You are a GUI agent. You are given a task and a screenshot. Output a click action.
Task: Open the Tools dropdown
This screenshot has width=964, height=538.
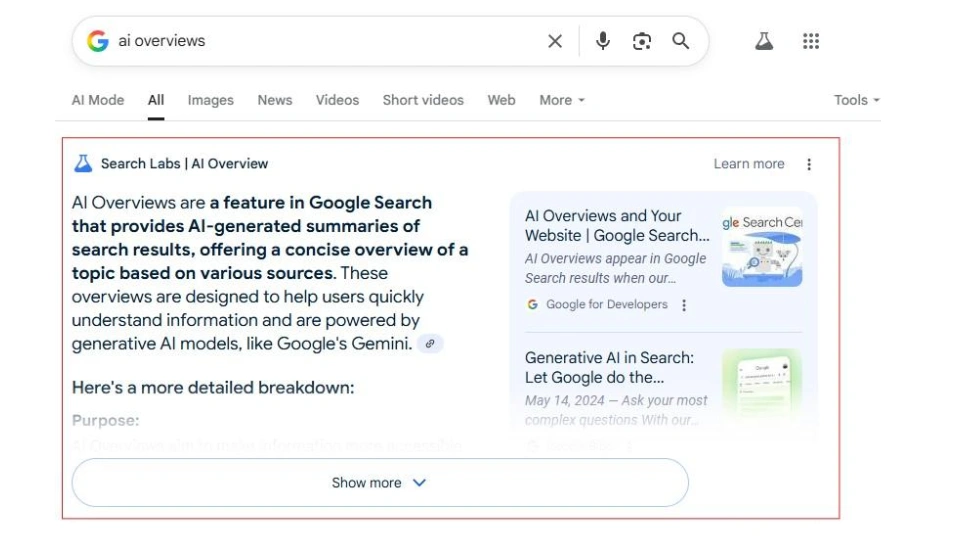(x=856, y=100)
